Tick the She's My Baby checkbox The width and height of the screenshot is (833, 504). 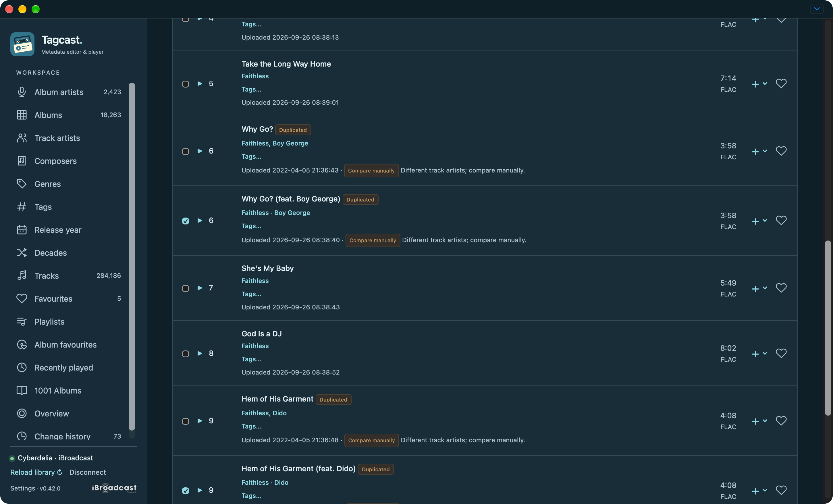(186, 288)
